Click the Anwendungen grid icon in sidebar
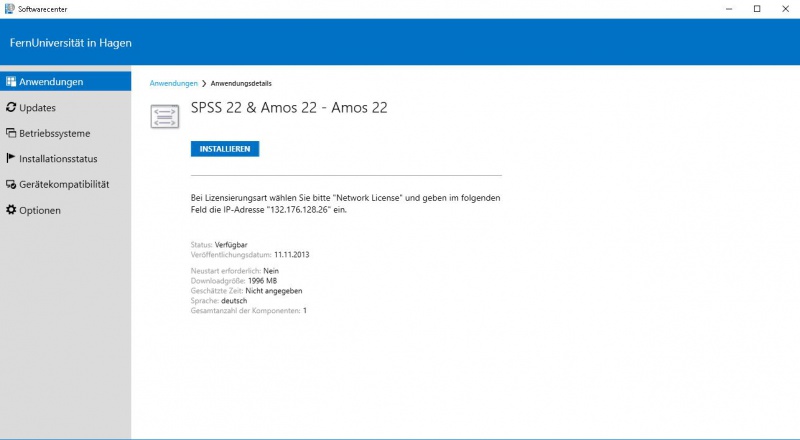Viewport: 800px width, 440px height. 11,81
